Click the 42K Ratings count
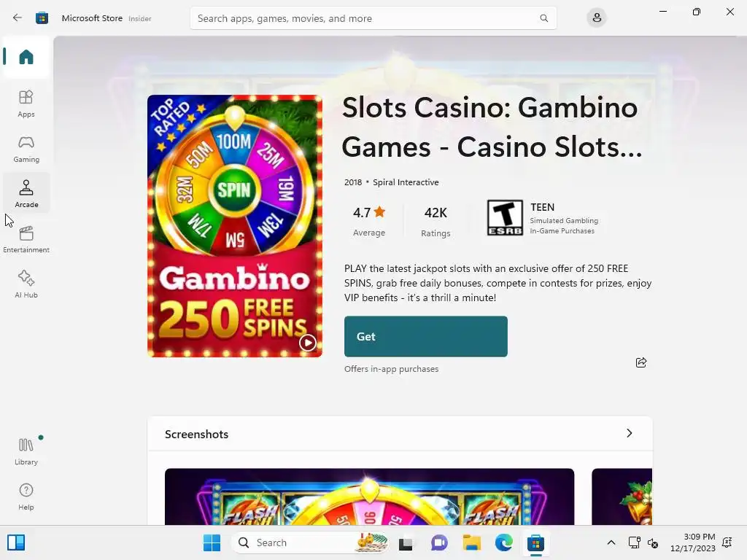 coord(436,222)
